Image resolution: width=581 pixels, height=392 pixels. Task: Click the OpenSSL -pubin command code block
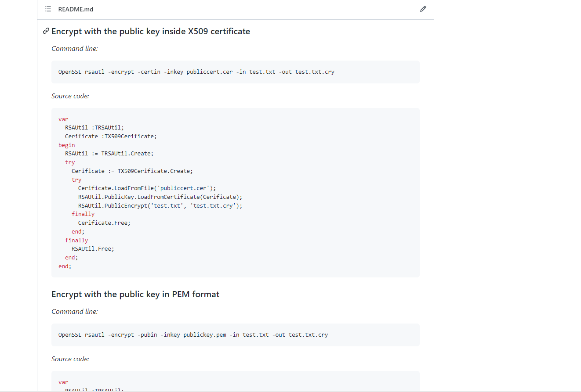pyautogui.click(x=193, y=335)
